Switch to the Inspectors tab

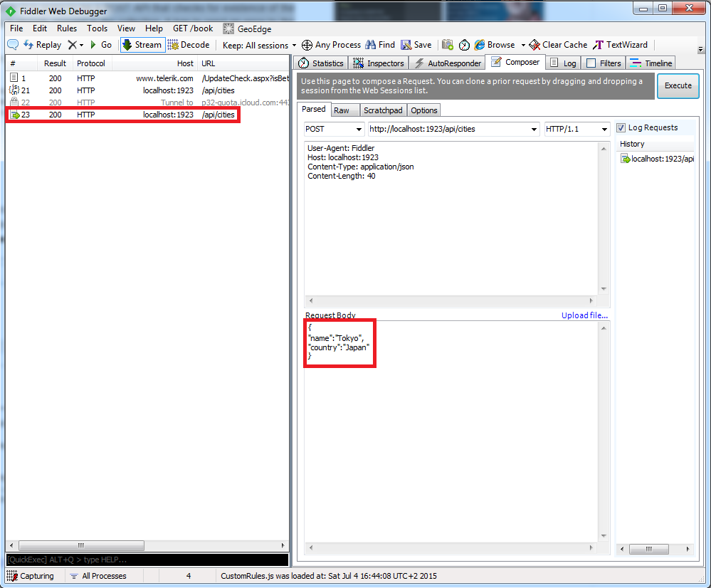click(379, 63)
